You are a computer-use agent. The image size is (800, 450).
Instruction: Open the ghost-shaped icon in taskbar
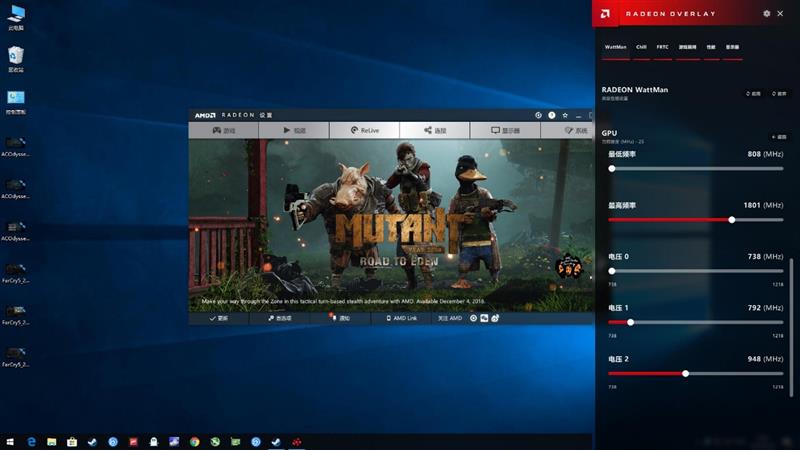(x=154, y=442)
